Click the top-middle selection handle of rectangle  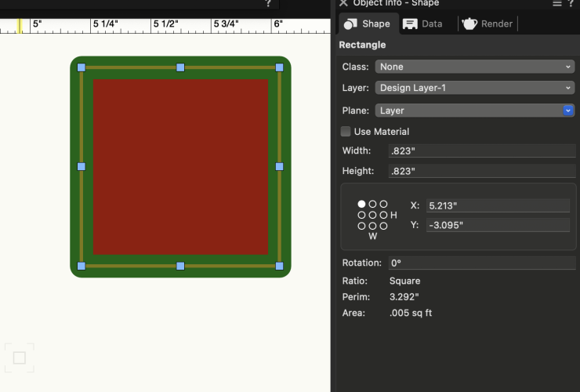coord(180,67)
